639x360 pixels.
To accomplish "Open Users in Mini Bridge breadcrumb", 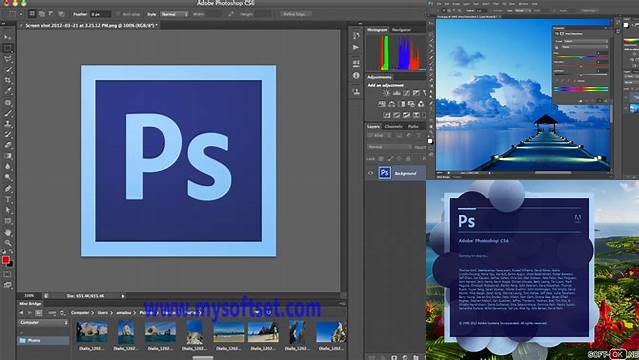I will pos(103,313).
